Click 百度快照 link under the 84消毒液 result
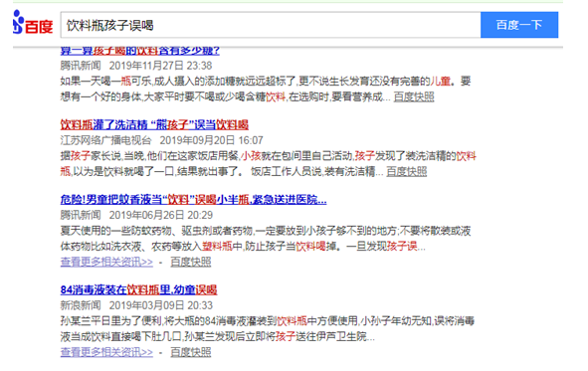 click(x=190, y=352)
